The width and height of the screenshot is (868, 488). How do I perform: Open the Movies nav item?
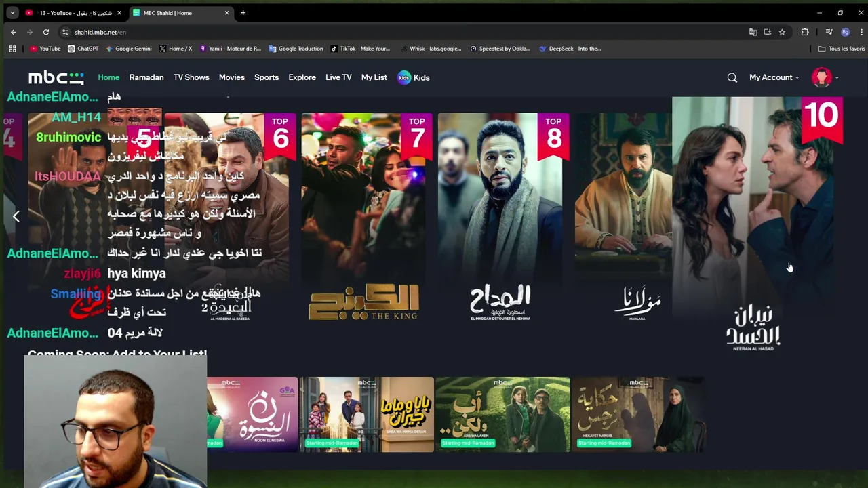click(232, 77)
